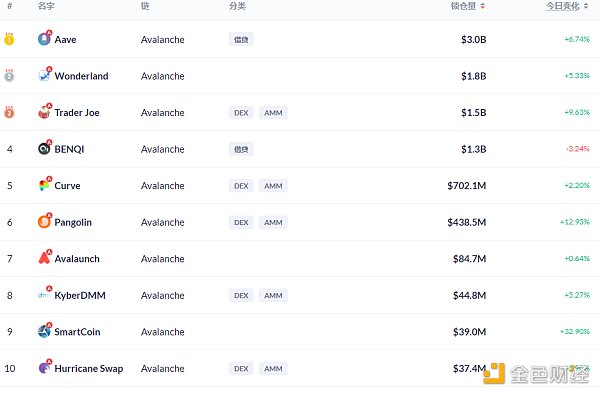
Task: Select the DEX tag on Trader Joe row
Action: [x=241, y=113]
